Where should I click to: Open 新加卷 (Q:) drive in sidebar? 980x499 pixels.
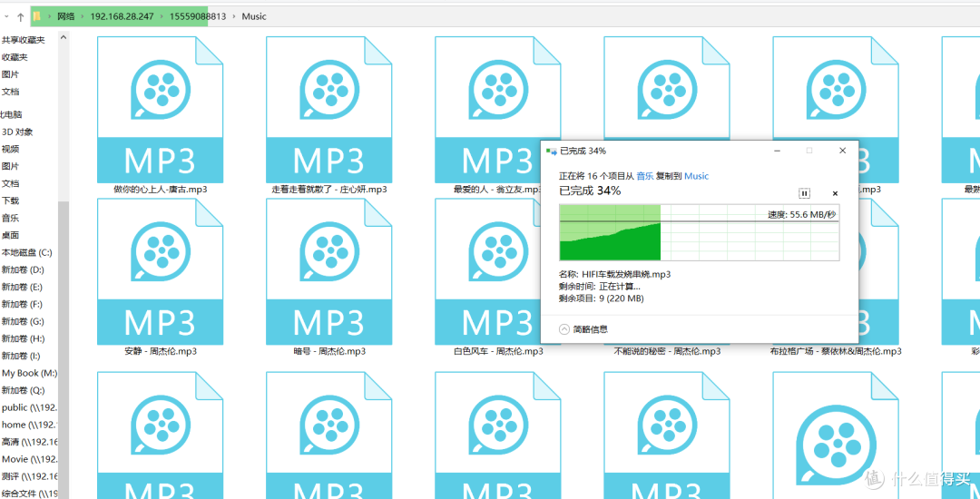pyautogui.click(x=23, y=390)
